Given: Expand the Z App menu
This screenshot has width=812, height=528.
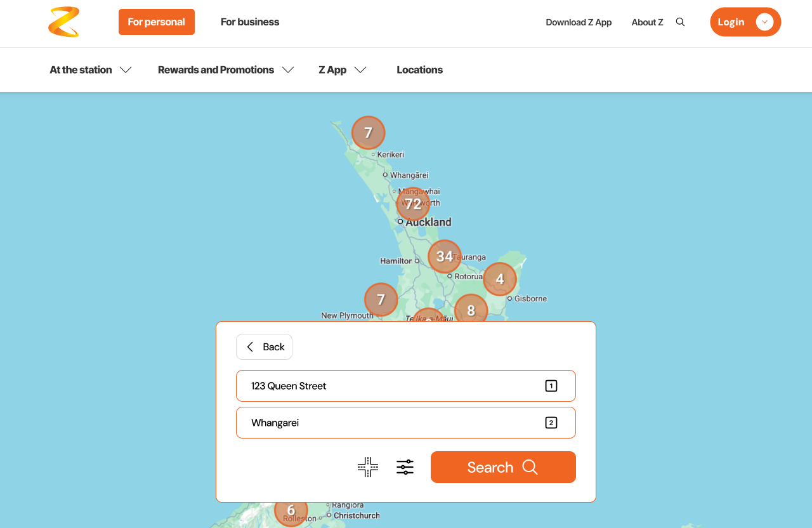Looking at the screenshot, I should 343,70.
